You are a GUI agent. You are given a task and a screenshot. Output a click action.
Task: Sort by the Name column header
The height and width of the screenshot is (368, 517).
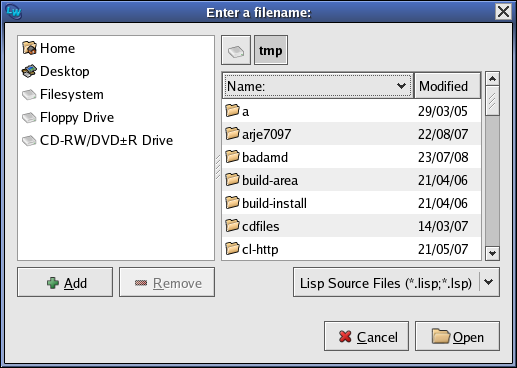(318, 86)
